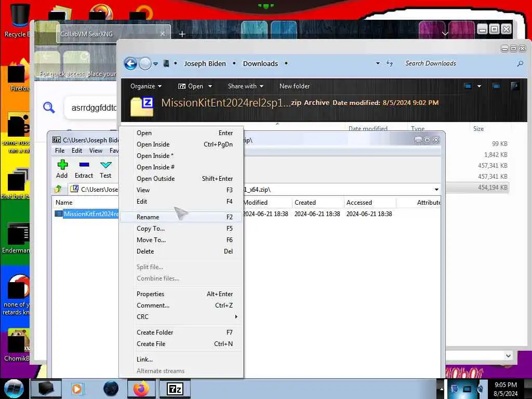Screen dimensions: 532x399
Task: Click the search magnifier on SearXNG page
Action: (x=49, y=108)
